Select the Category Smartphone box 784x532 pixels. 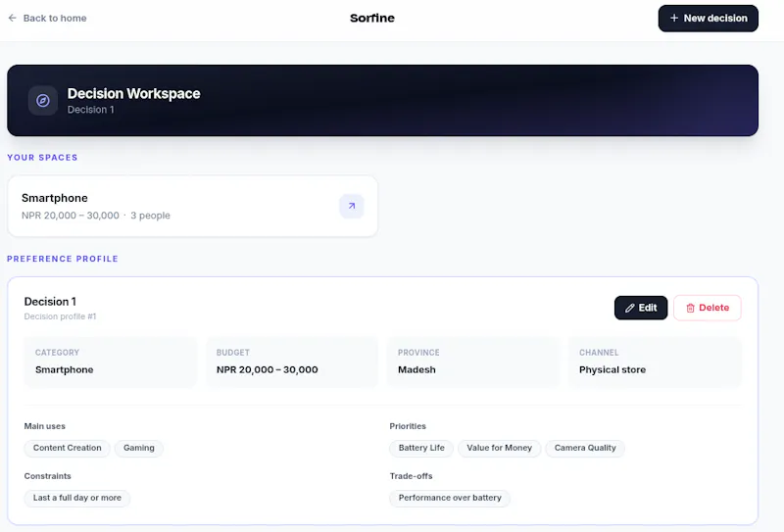110,362
